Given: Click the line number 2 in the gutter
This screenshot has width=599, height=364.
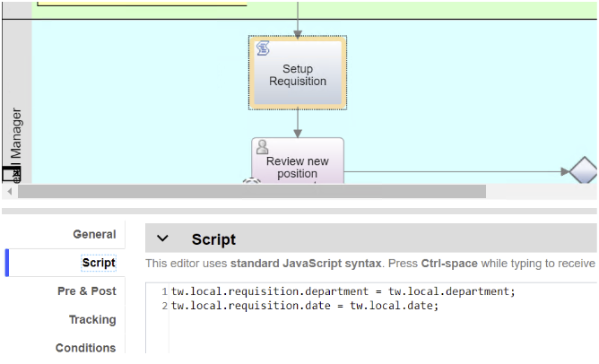Looking at the screenshot, I should pyautogui.click(x=164, y=306).
